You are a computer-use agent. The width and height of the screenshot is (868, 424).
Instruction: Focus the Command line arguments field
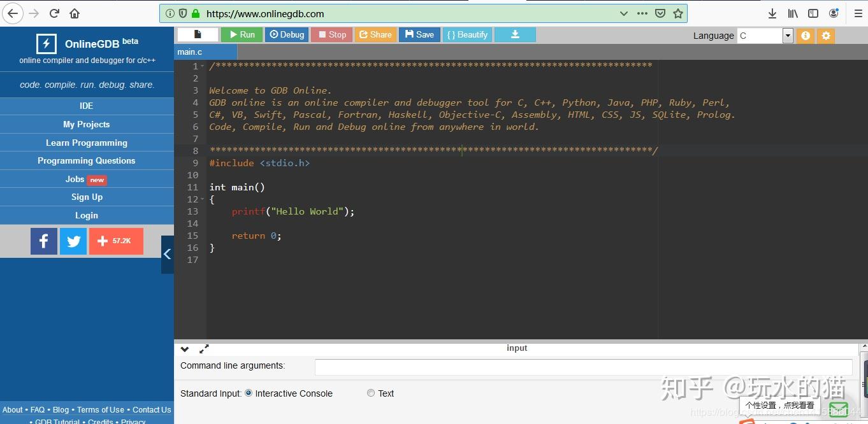point(583,367)
